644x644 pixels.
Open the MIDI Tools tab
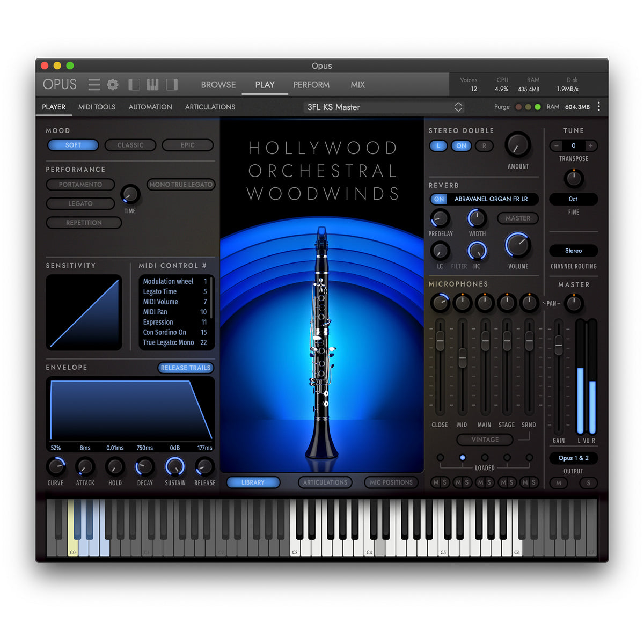pyautogui.click(x=97, y=107)
